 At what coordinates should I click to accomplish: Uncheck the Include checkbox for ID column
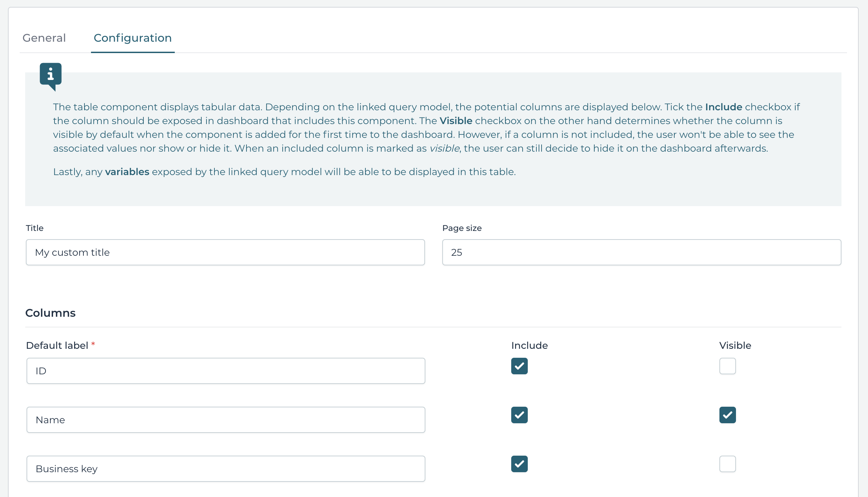coord(519,366)
